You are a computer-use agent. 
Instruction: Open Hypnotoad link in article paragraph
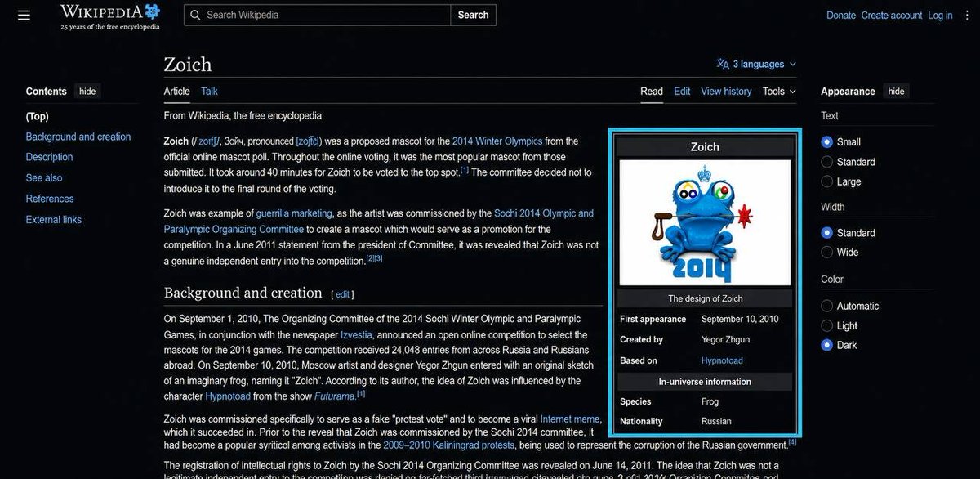point(227,396)
